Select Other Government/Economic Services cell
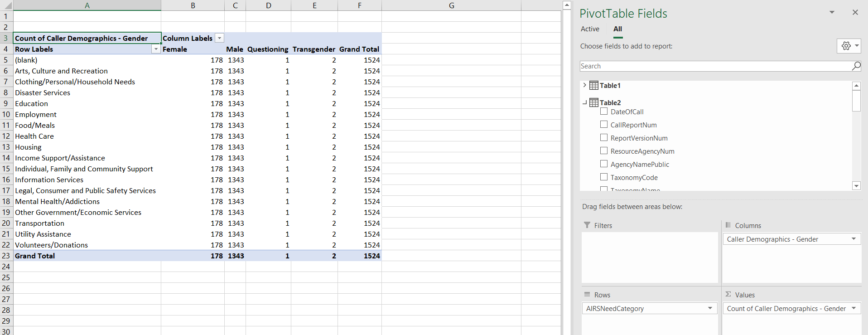Screen dimensions: 868x335 (87, 212)
